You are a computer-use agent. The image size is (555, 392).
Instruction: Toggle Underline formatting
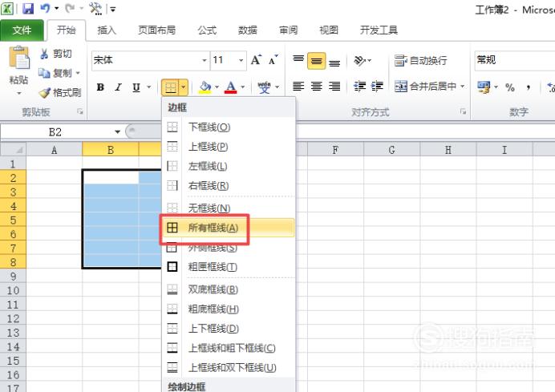coord(136,87)
